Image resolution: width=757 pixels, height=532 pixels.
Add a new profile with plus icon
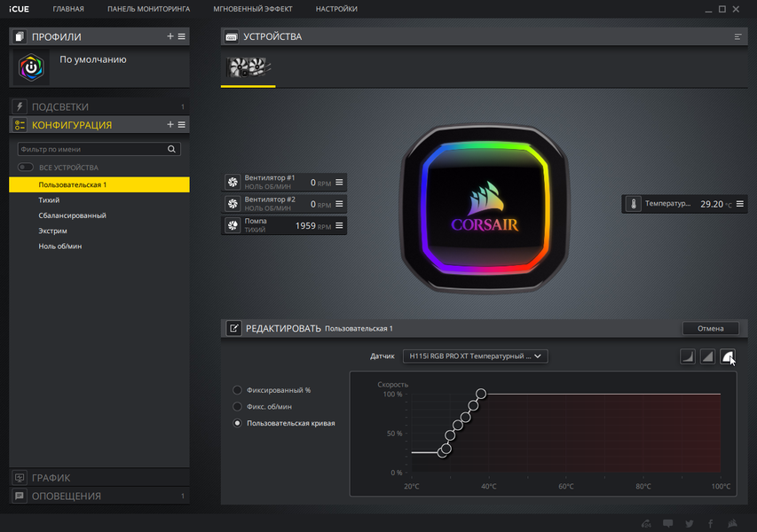[170, 36]
